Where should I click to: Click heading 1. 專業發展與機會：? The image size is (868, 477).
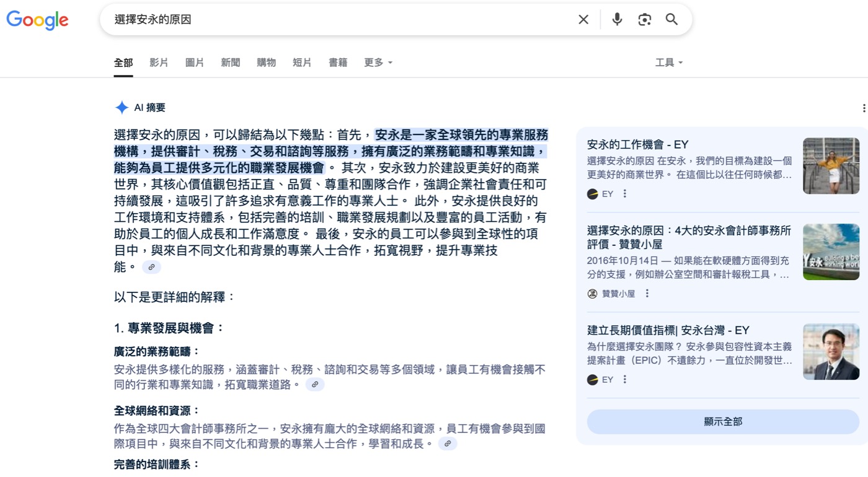click(x=169, y=328)
